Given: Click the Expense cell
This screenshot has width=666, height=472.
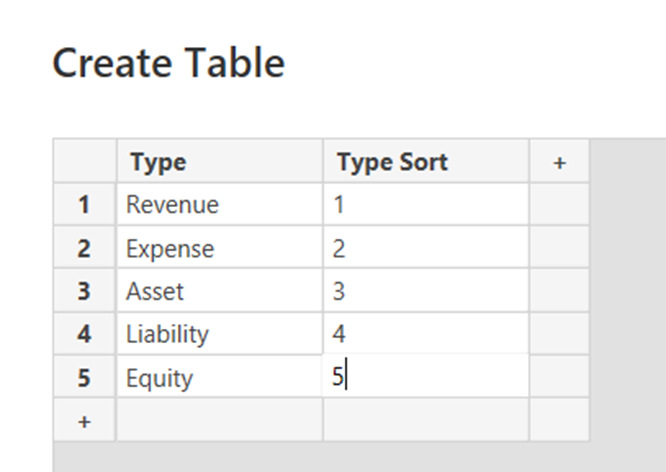Looking at the screenshot, I should pos(219,248).
